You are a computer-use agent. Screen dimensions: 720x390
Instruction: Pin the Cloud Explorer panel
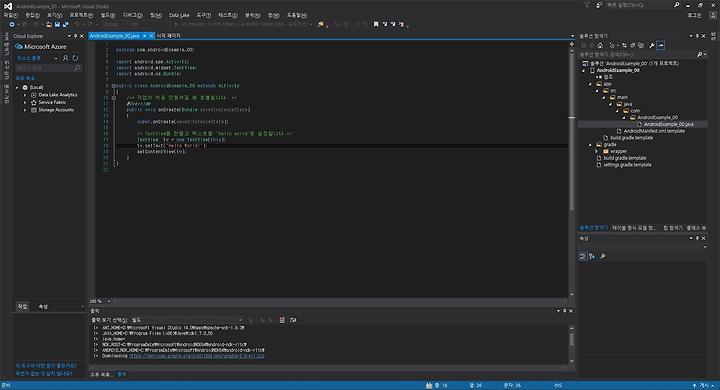click(76, 36)
